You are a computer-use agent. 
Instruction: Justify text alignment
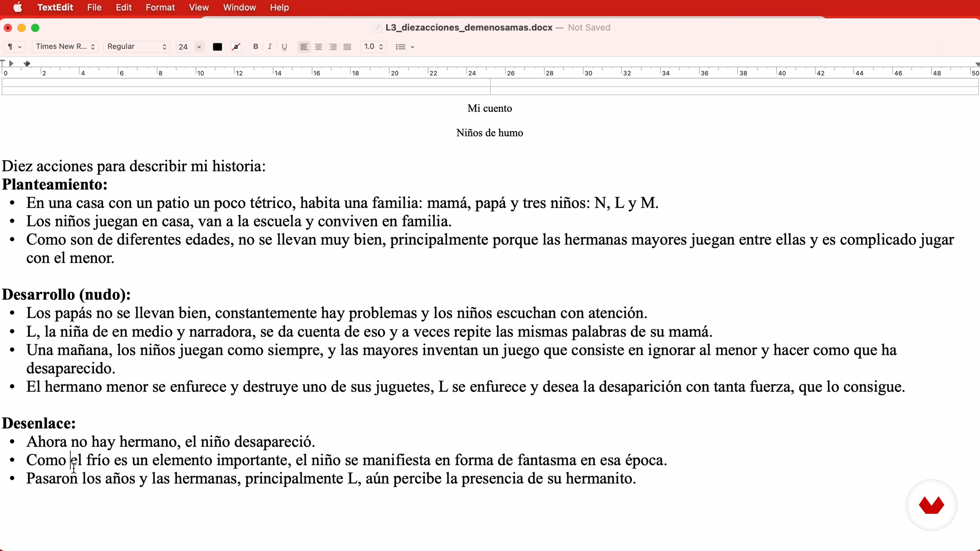[x=347, y=47]
